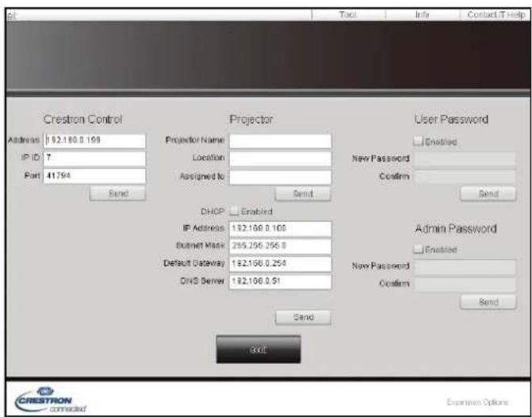Image resolution: width=532 pixels, height=417 pixels.
Task: Click the Assigned to field
Action: click(x=280, y=177)
